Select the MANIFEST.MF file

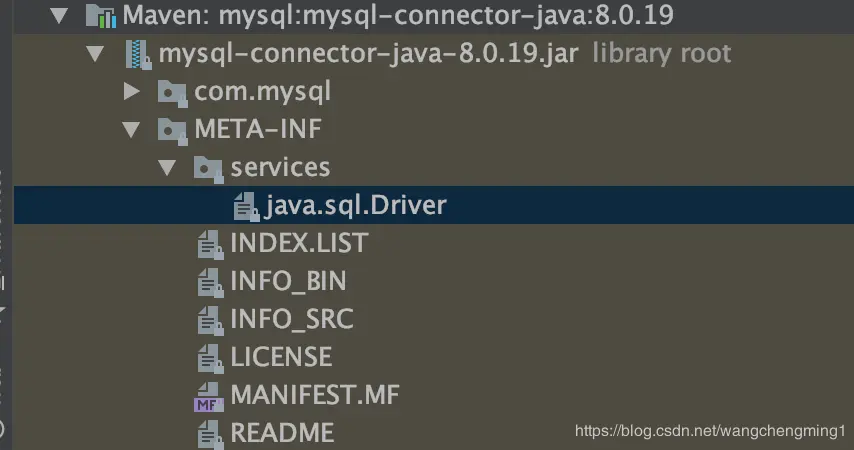coord(315,395)
